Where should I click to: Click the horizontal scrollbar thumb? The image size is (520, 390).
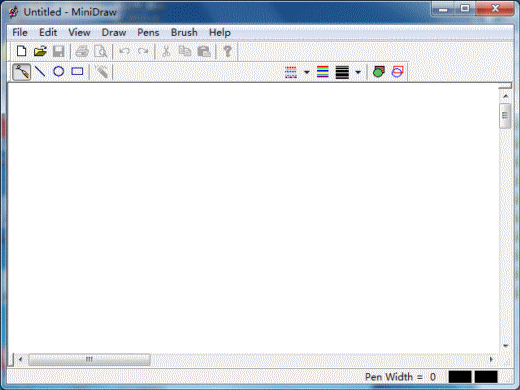point(89,359)
